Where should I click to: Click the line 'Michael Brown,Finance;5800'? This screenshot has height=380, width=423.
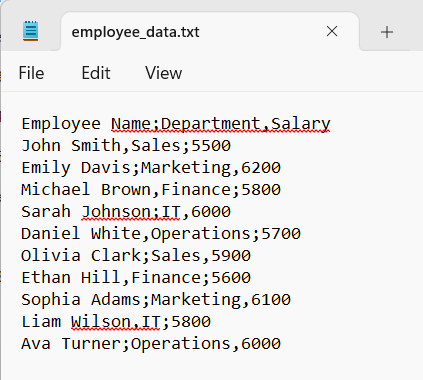click(x=151, y=190)
